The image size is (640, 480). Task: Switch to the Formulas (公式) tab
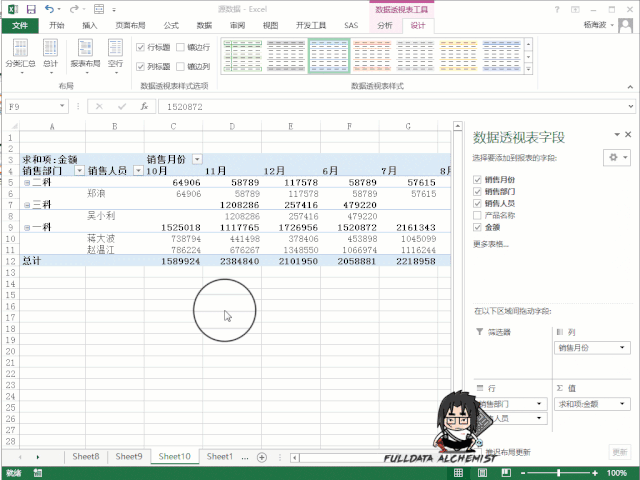coord(171,25)
